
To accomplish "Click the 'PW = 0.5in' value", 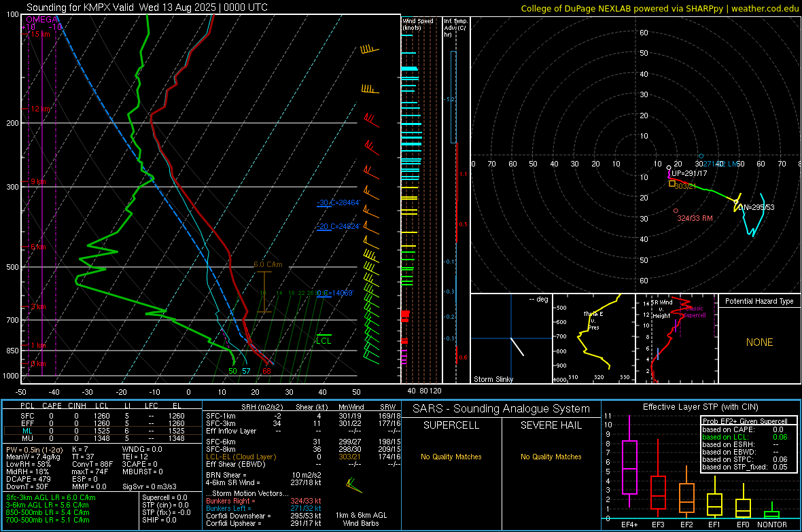I will click(x=35, y=449).
